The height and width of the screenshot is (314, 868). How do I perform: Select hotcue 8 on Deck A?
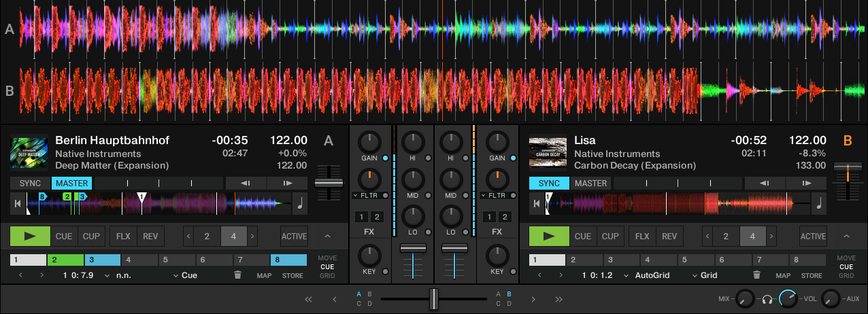(288, 260)
